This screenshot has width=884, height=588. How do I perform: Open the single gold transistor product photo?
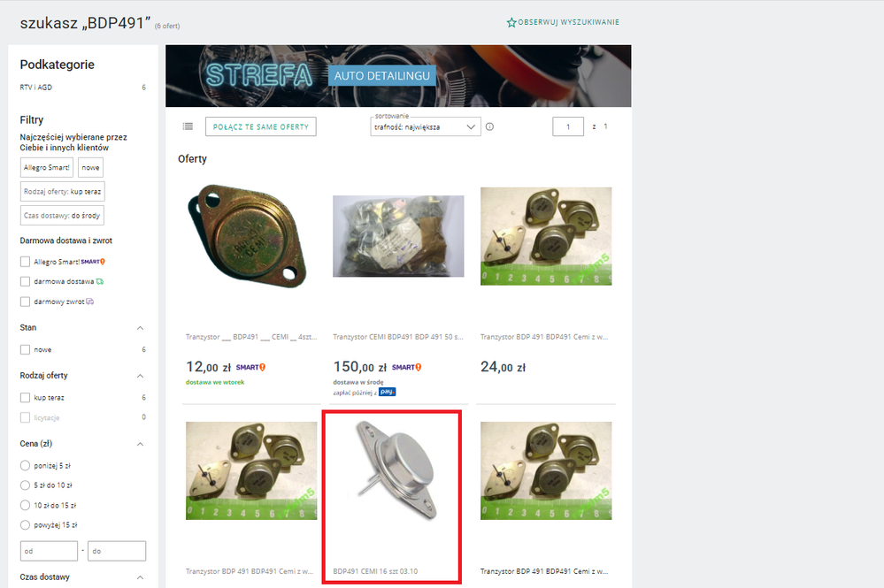249,235
